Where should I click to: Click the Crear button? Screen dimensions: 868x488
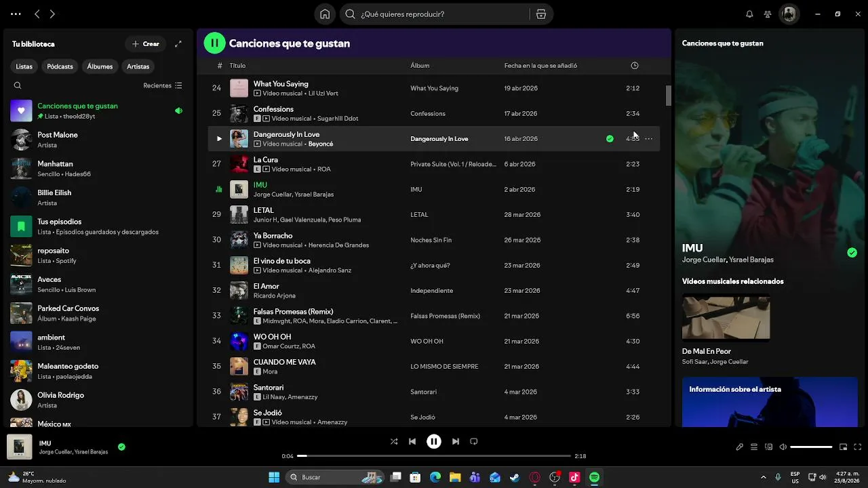[145, 44]
